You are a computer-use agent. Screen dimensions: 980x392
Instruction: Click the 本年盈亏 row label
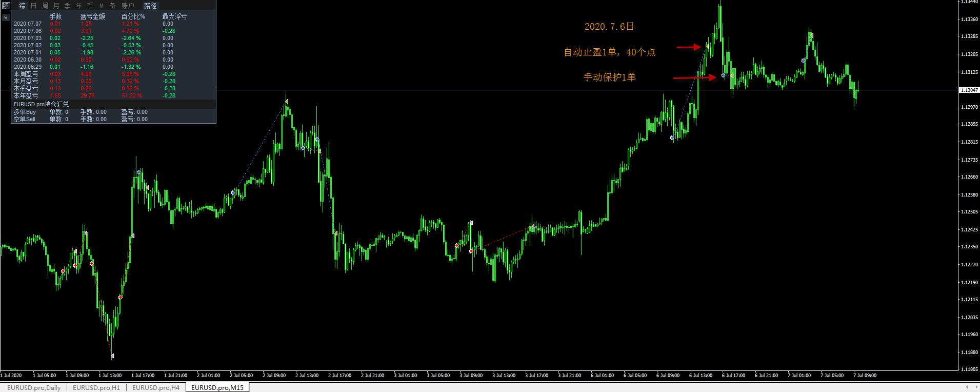[x=26, y=95]
